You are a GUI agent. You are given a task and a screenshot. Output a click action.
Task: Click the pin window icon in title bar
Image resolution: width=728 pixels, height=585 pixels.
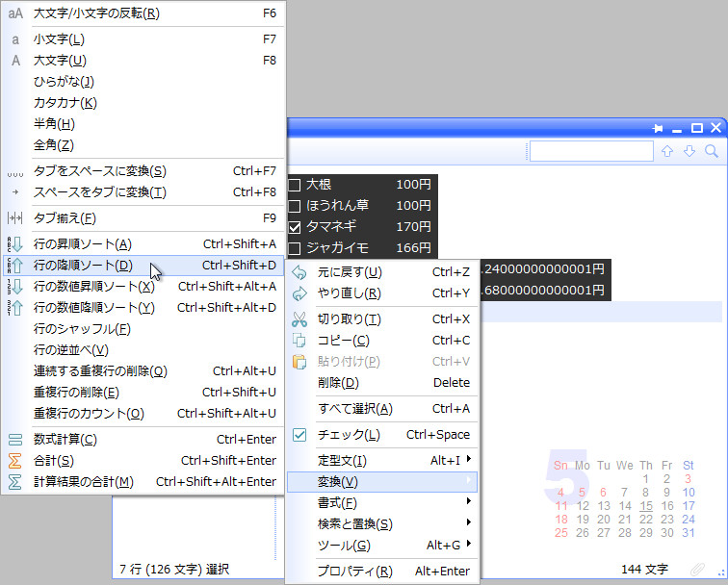(658, 129)
